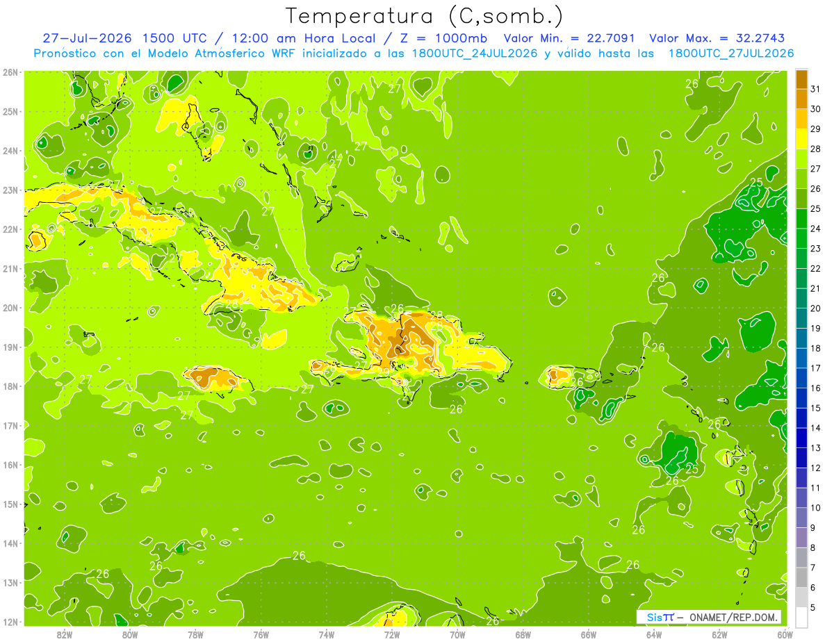Pick the blue legend swatch between 15 and 16

(801, 398)
